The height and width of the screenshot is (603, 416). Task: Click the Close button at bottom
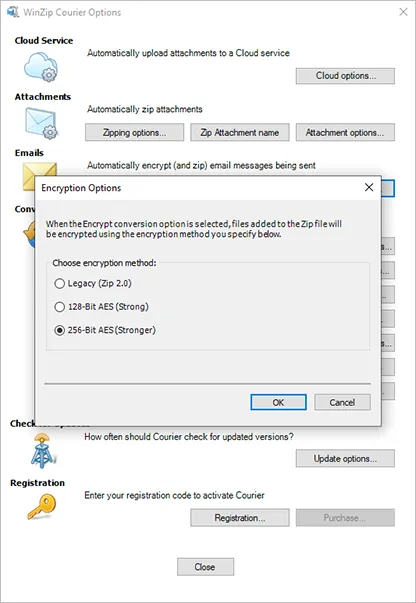pyautogui.click(x=205, y=567)
